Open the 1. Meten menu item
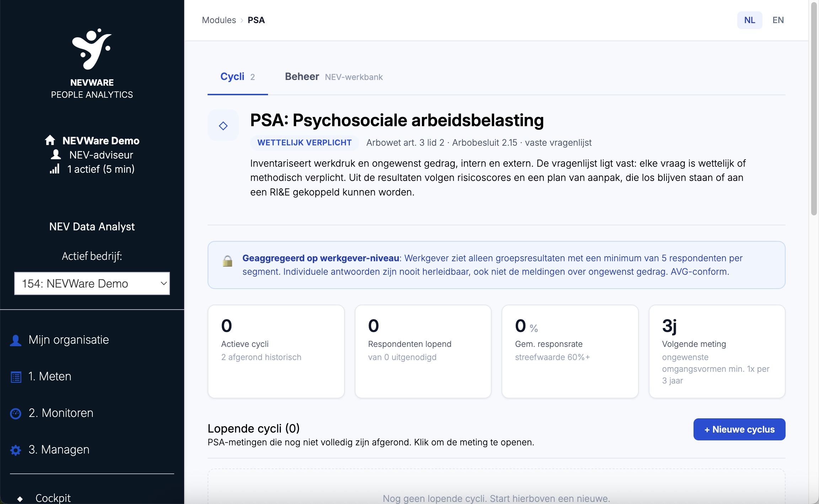 click(50, 376)
